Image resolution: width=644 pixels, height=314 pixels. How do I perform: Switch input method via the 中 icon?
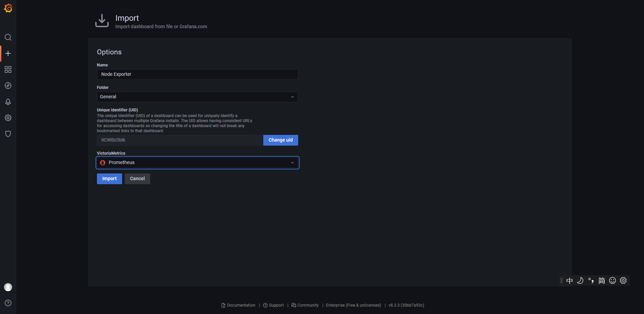pos(570,281)
